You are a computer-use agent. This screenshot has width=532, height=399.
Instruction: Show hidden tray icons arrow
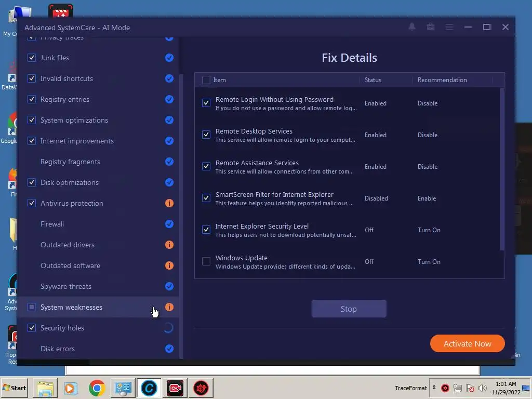click(x=434, y=388)
